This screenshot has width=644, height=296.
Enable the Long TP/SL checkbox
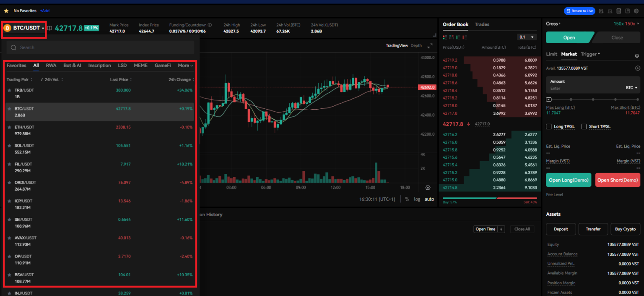coord(549,126)
